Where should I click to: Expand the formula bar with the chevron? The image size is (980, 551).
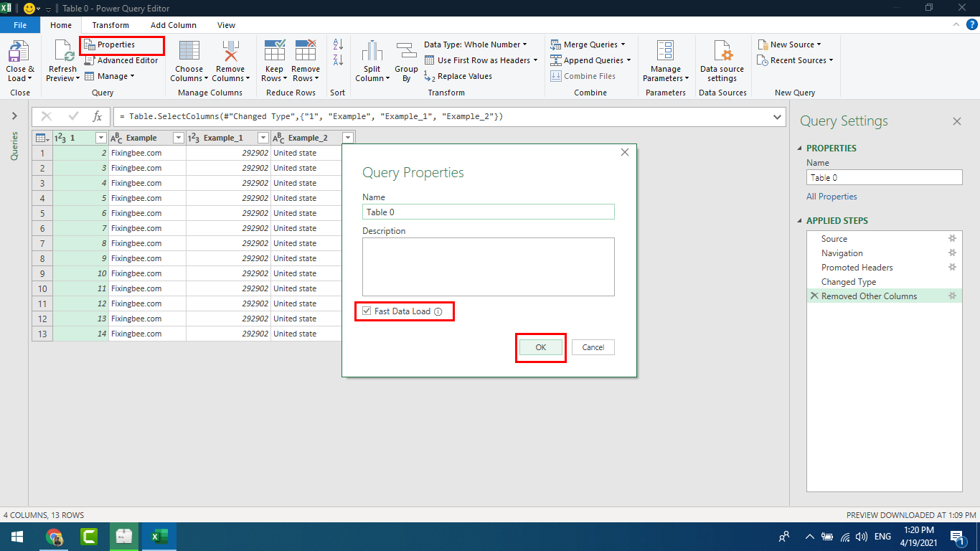point(778,116)
